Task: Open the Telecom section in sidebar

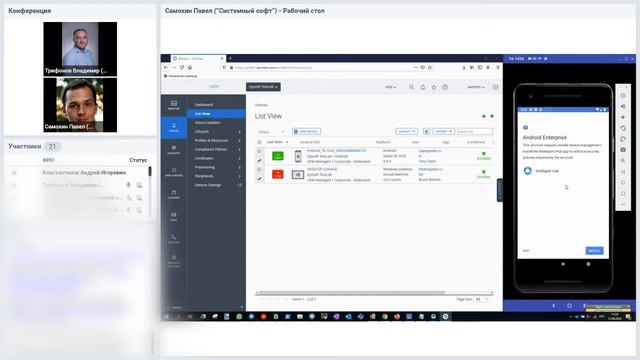Action: pos(173,239)
